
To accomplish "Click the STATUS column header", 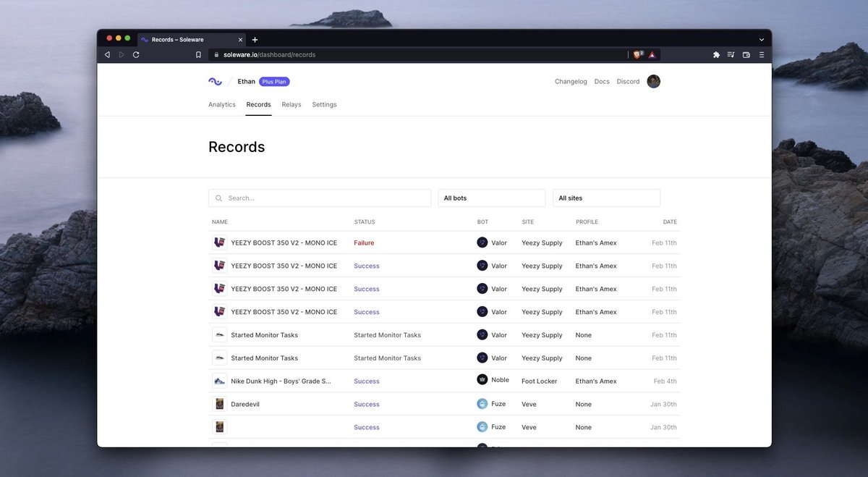I will pos(365,222).
